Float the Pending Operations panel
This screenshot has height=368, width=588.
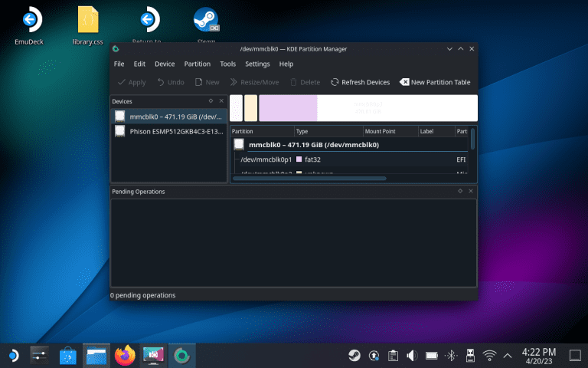(460, 191)
